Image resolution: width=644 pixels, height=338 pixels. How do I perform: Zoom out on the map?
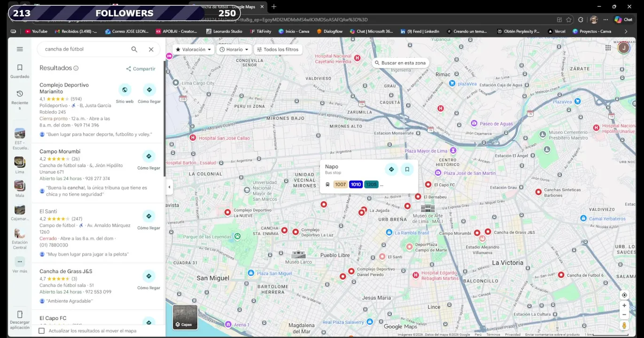coord(624,315)
